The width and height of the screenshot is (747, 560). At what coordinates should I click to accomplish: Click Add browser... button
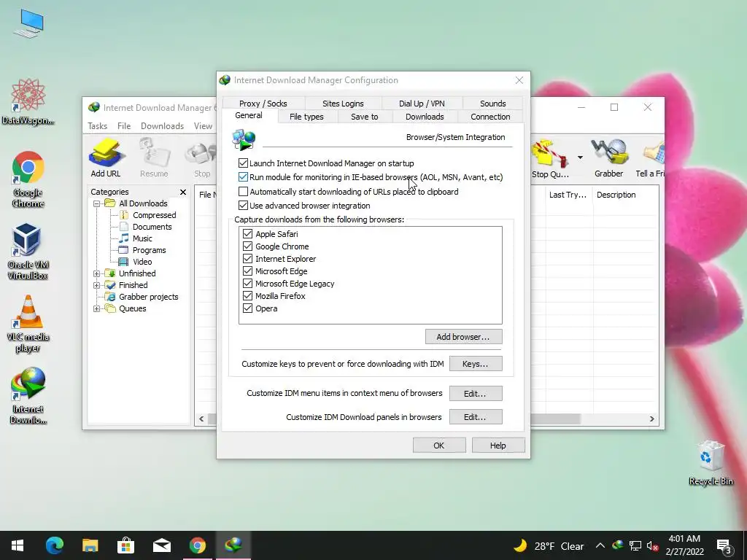coord(463,337)
